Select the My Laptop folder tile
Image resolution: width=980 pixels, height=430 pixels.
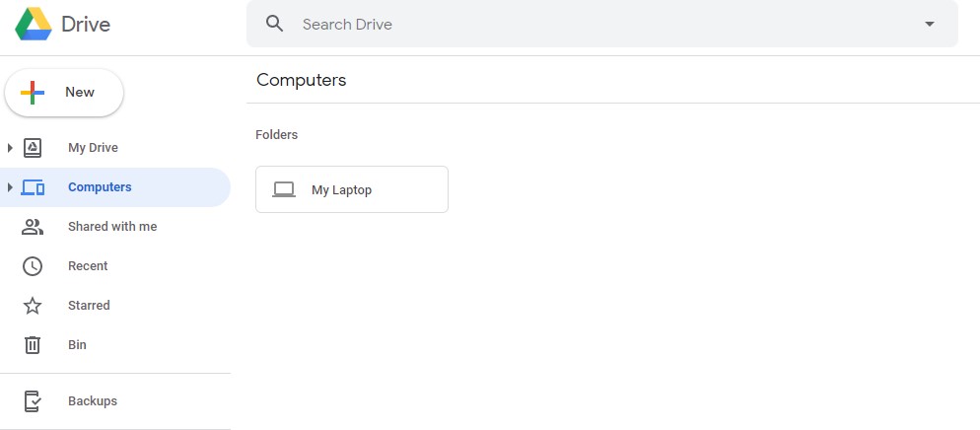tap(352, 189)
